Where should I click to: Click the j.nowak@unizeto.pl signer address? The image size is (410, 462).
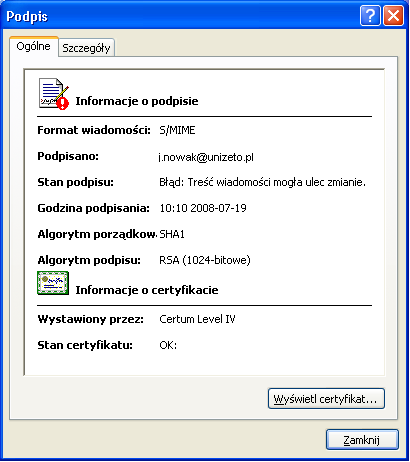[x=206, y=157]
